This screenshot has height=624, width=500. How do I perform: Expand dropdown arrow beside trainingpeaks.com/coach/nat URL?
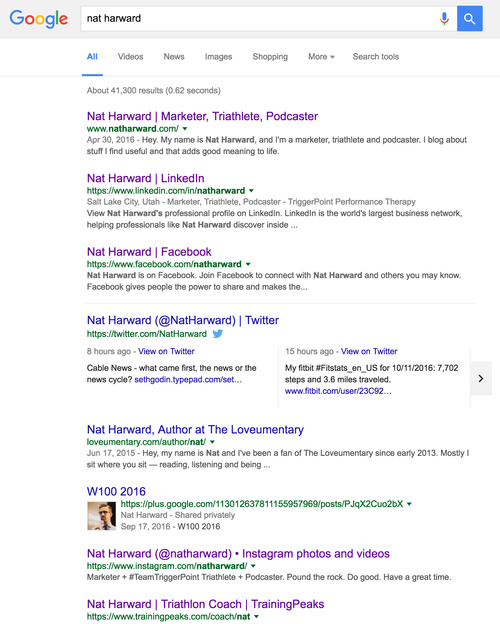(256, 616)
